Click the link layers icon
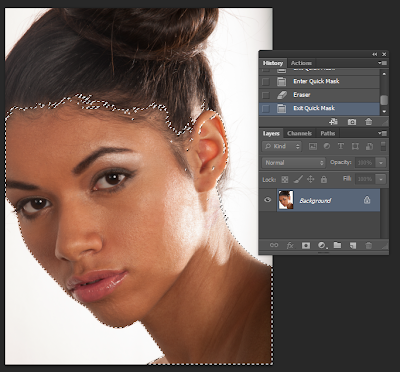The width and height of the screenshot is (400, 372). tap(274, 245)
